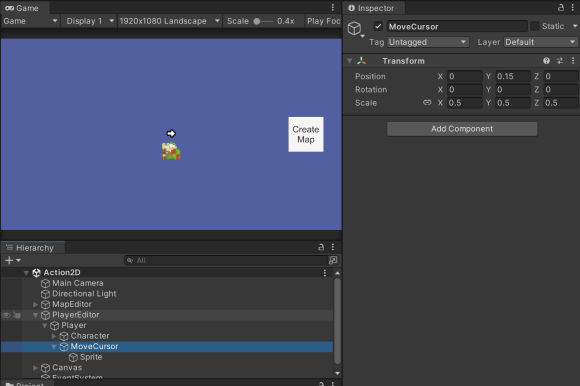Open the Display 1 dropdown

(x=89, y=21)
